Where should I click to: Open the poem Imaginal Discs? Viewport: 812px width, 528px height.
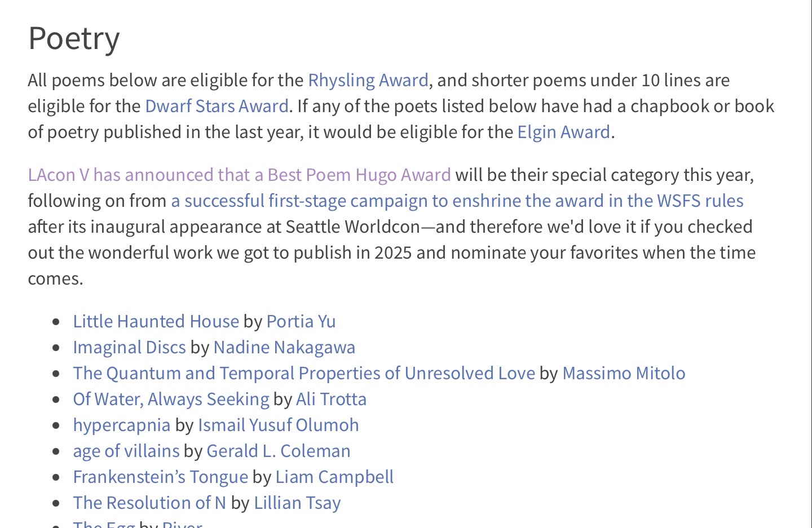[x=129, y=348]
